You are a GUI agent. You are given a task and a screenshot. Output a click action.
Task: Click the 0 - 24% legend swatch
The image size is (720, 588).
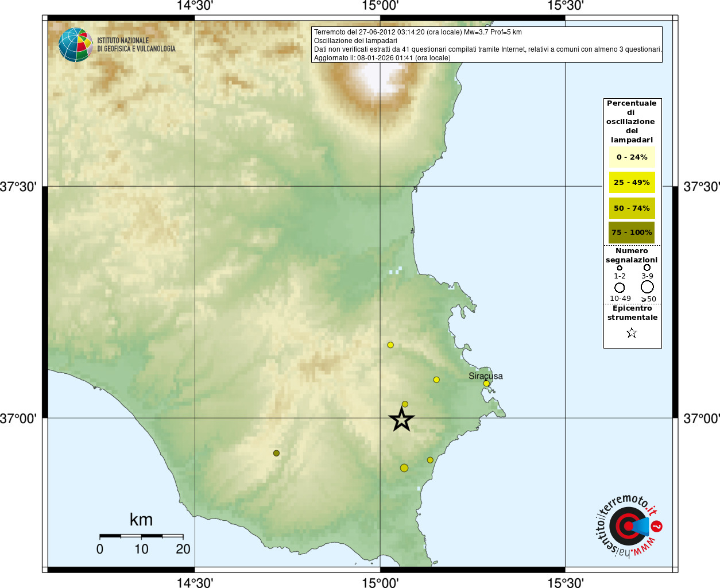[632, 157]
